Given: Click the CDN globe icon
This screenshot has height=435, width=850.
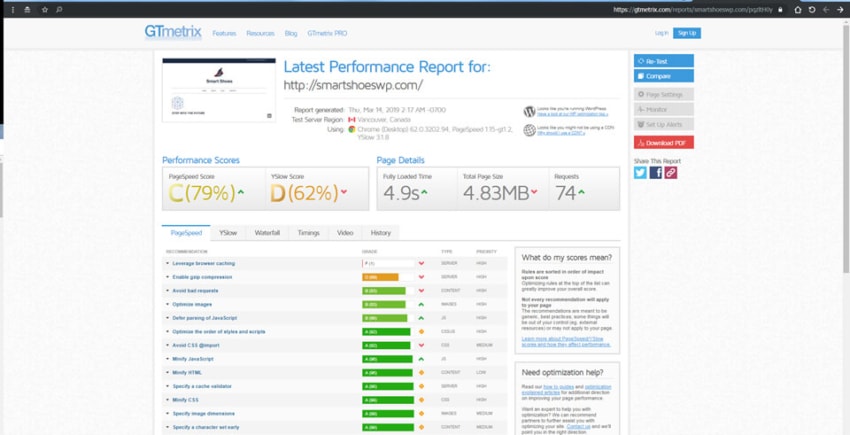Looking at the screenshot, I should point(529,130).
